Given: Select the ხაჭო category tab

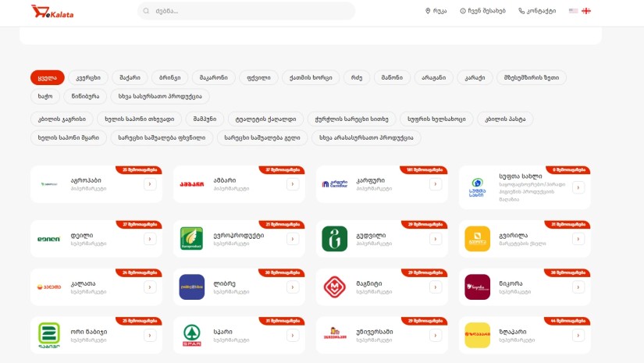Looking at the screenshot, I should (x=45, y=97).
